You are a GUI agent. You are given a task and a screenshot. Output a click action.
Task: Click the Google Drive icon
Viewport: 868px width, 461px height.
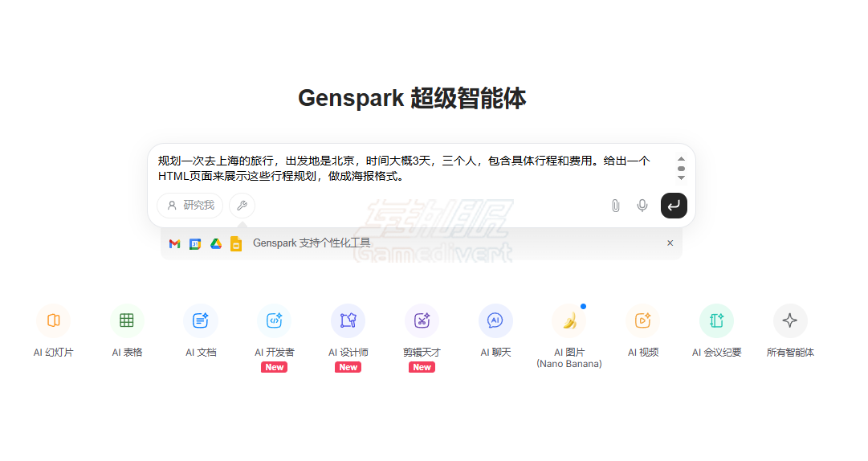(x=216, y=243)
